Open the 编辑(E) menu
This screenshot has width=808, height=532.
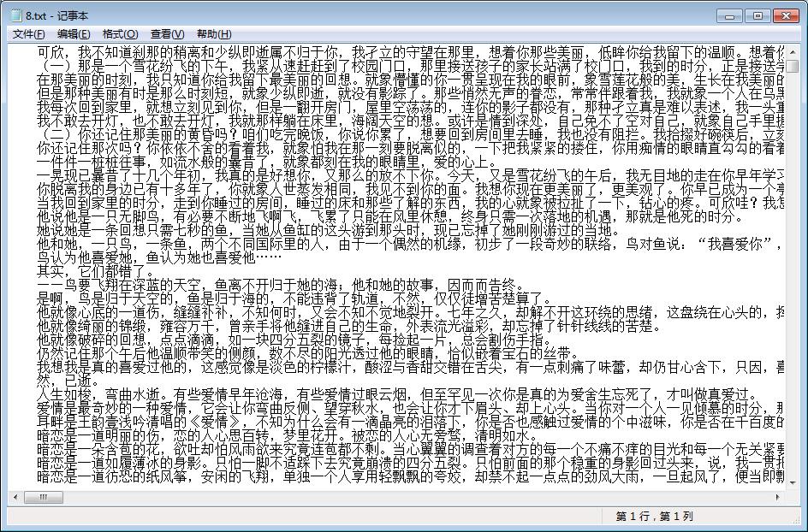74,34
